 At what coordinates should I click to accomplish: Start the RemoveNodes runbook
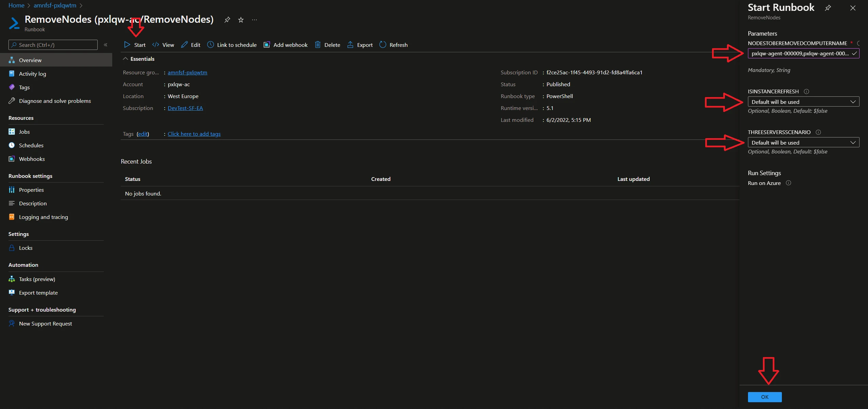[x=135, y=45]
